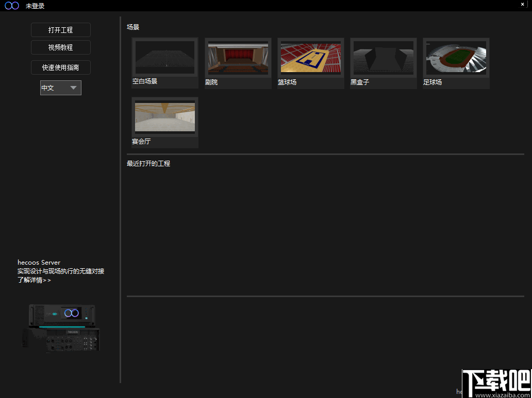
Task: Click the 黑盒子 scene label
Action: pyautogui.click(x=360, y=82)
